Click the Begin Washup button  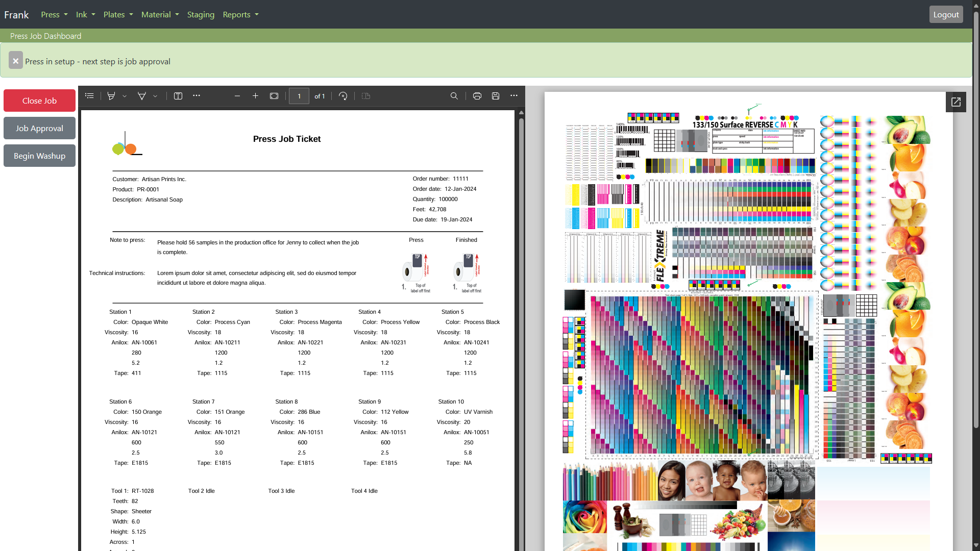tap(39, 156)
